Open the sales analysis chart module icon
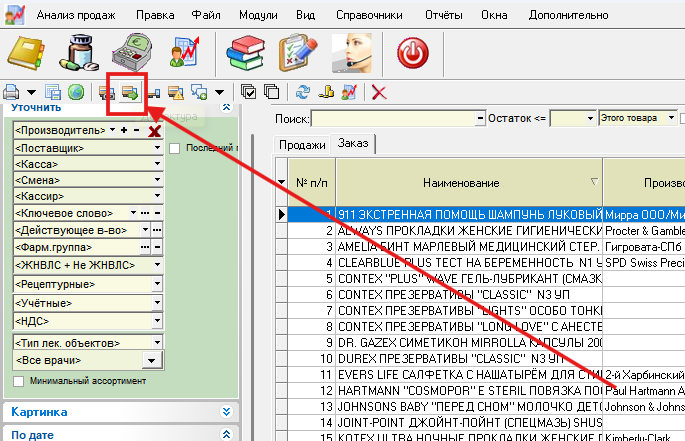This screenshot has width=685, height=441. point(185,52)
